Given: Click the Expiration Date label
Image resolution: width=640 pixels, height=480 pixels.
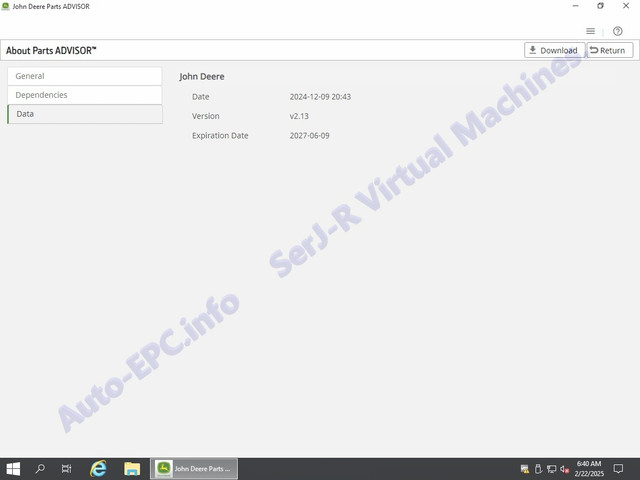Looking at the screenshot, I should 220,136.
